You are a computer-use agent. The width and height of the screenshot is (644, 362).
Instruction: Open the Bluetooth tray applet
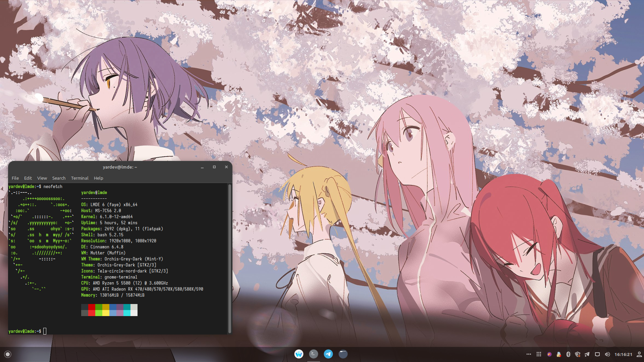[568, 354]
